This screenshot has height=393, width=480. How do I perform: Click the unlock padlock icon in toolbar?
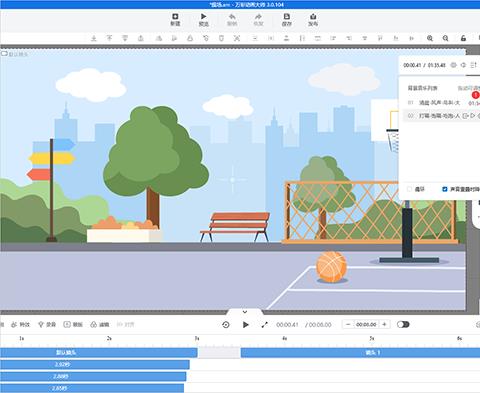coord(463,38)
